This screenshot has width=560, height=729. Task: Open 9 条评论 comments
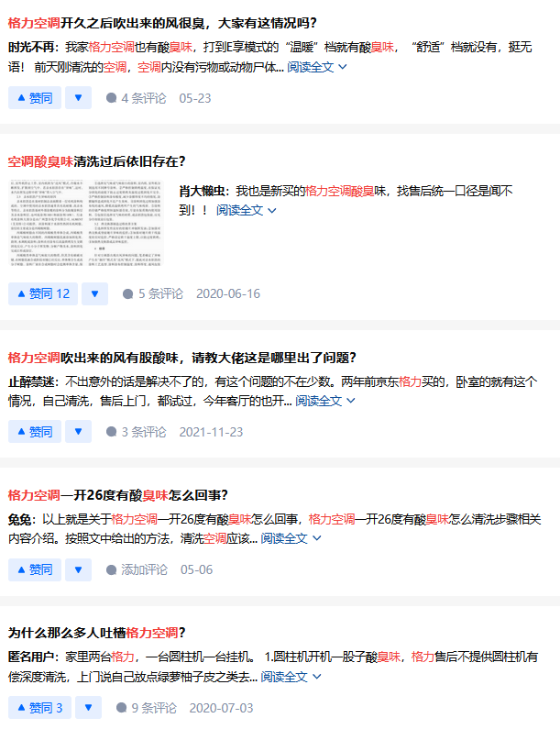[147, 708]
